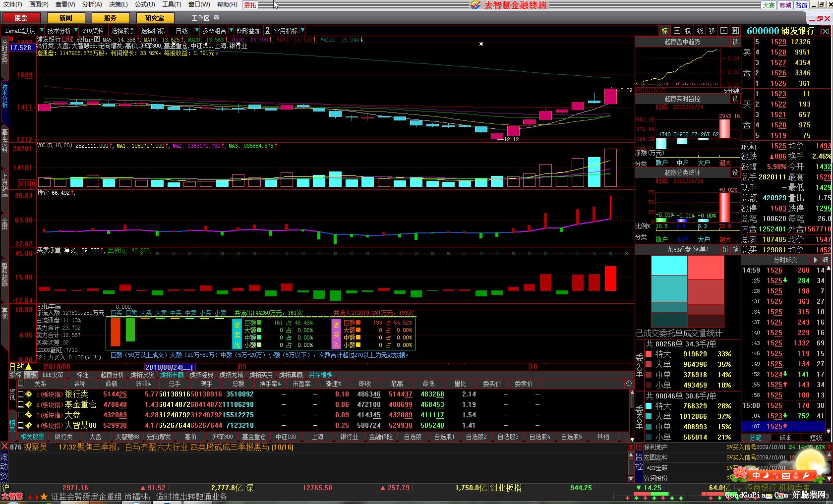Open the 窗口(W) menu
833x504 pixels.
click(x=199, y=4)
